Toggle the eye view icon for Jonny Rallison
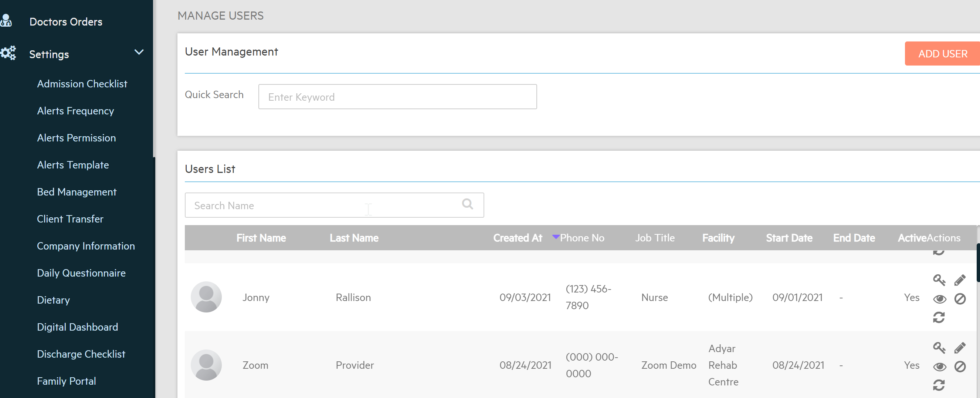 click(x=939, y=299)
